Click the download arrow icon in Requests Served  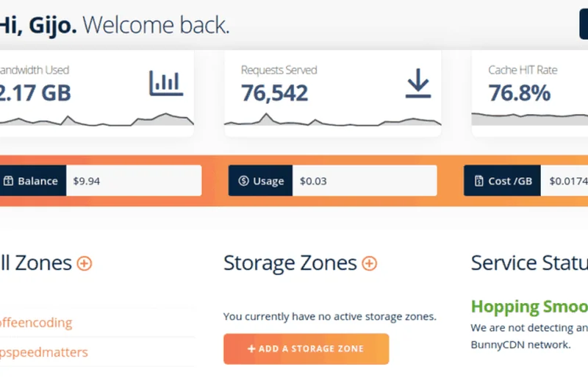tap(417, 83)
